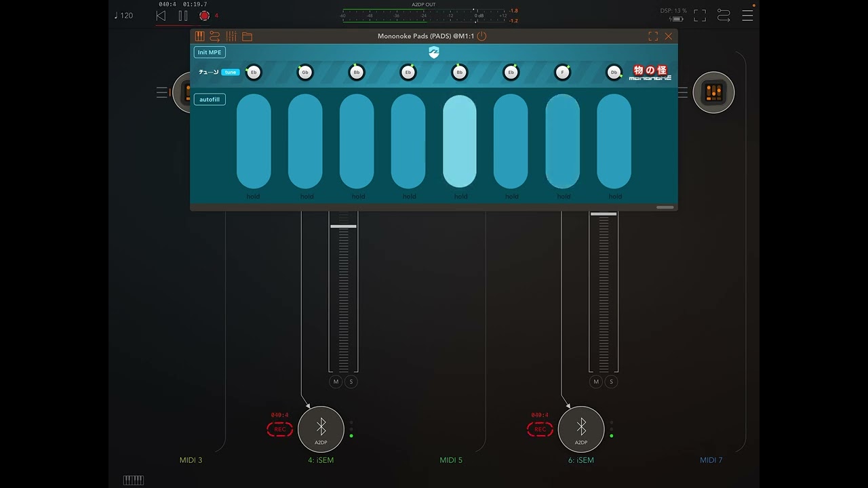Open the keyboard view in Mononoke Pads window

click(x=199, y=37)
